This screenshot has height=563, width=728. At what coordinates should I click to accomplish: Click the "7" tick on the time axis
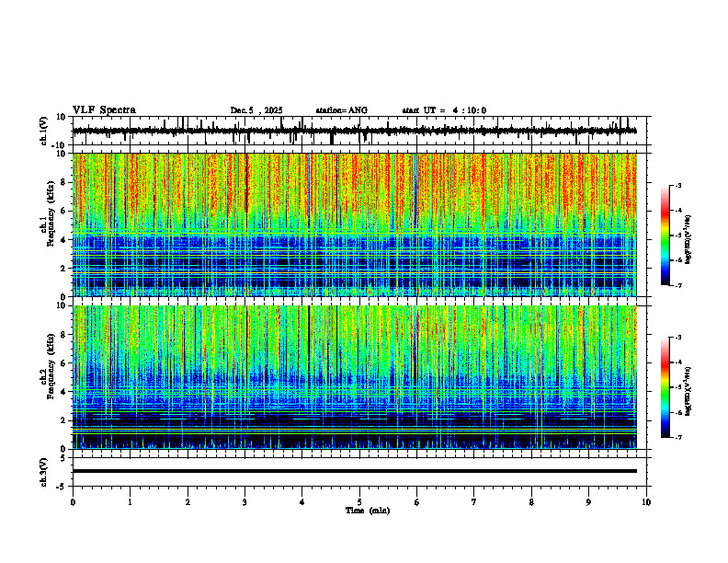(474, 502)
